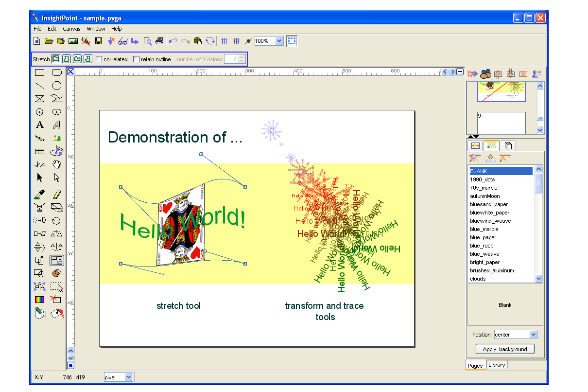Click the Print icon in toolbar
Screen dimensions: 588x392
(x=159, y=41)
